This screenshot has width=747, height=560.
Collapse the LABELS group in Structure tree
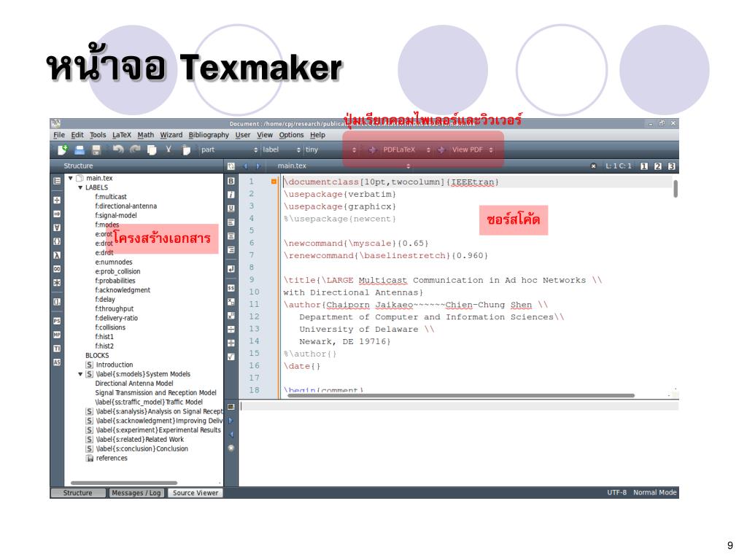(x=80, y=187)
